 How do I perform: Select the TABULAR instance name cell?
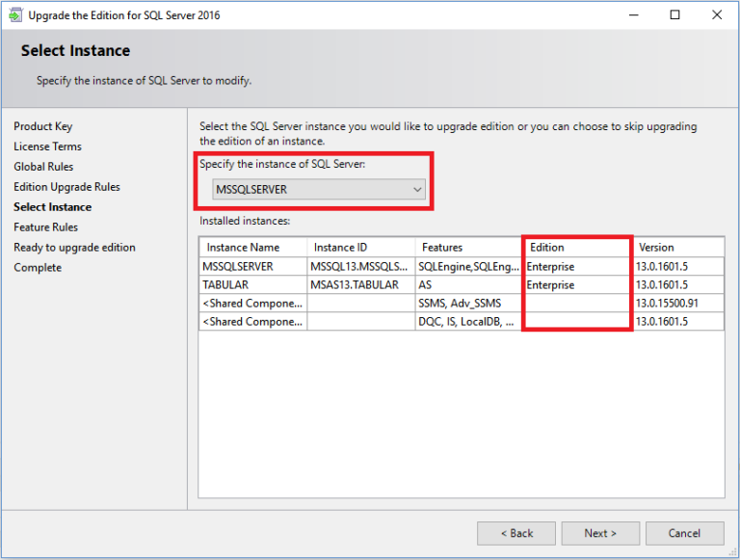click(253, 285)
